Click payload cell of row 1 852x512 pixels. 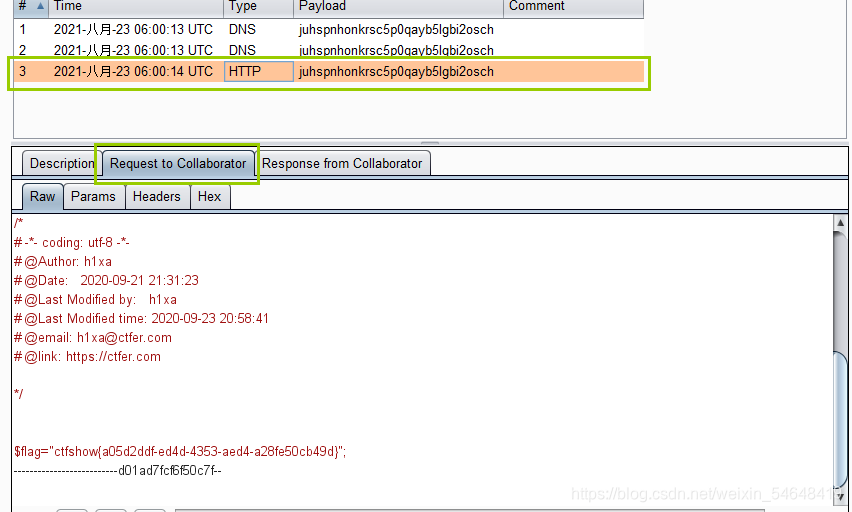(x=398, y=29)
